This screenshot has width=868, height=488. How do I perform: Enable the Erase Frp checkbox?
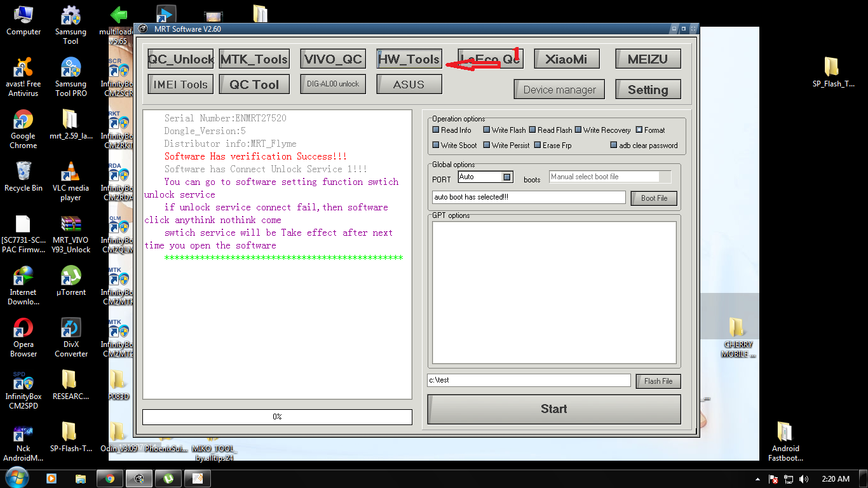538,145
